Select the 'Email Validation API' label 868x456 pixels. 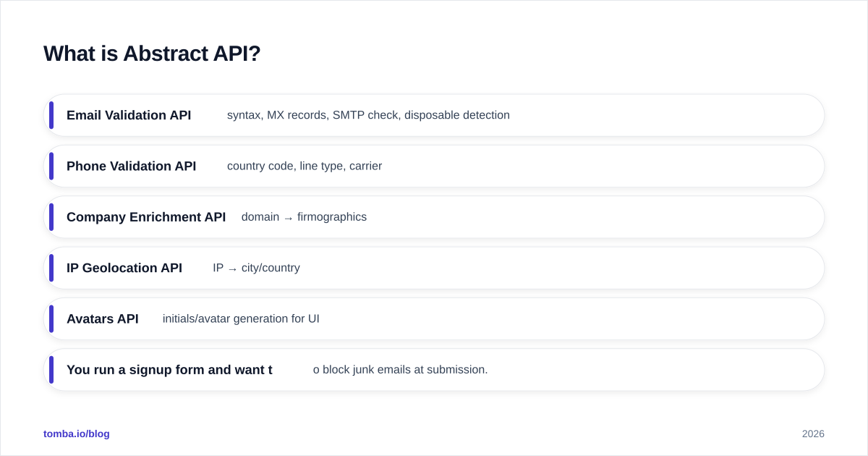coord(129,115)
